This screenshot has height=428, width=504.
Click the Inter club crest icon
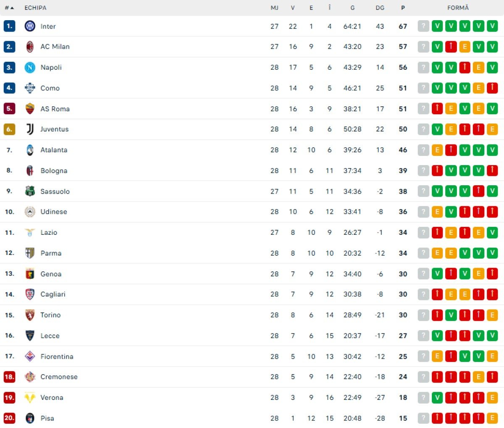30,26
